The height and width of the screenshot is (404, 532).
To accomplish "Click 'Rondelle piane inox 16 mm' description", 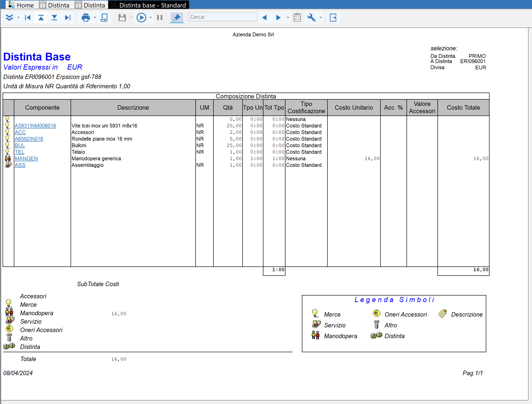I will [102, 139].
